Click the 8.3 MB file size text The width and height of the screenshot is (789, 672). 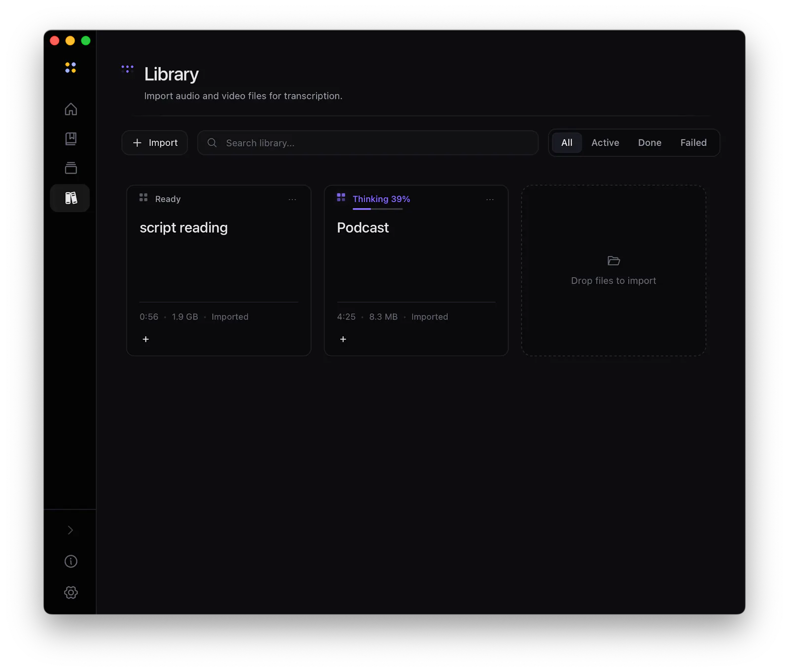pos(383,317)
